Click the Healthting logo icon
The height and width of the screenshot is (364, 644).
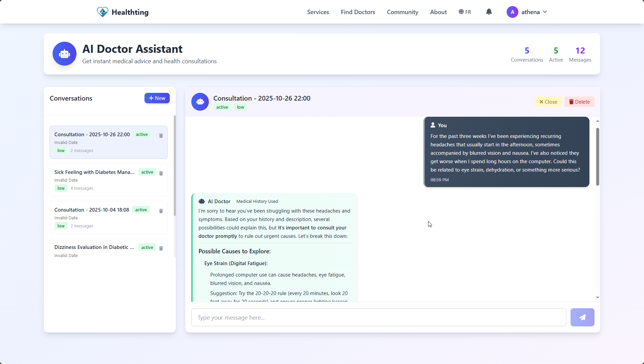102,11
